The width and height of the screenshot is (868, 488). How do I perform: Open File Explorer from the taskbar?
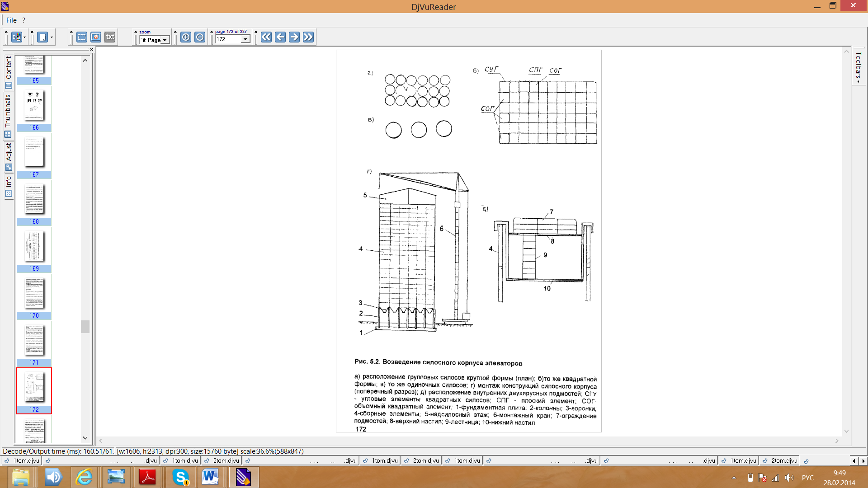click(21, 477)
